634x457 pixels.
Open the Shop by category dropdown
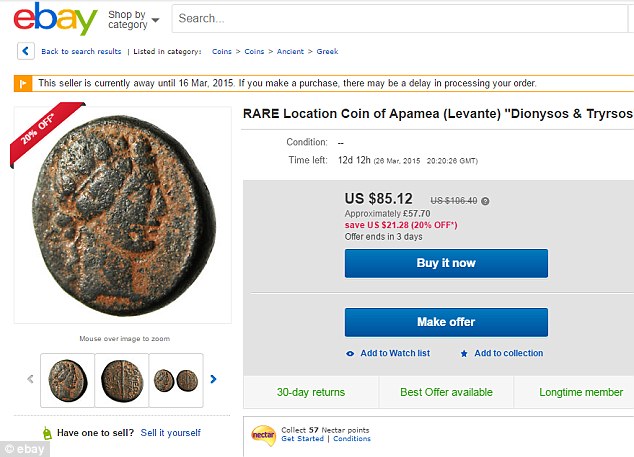(x=133, y=20)
